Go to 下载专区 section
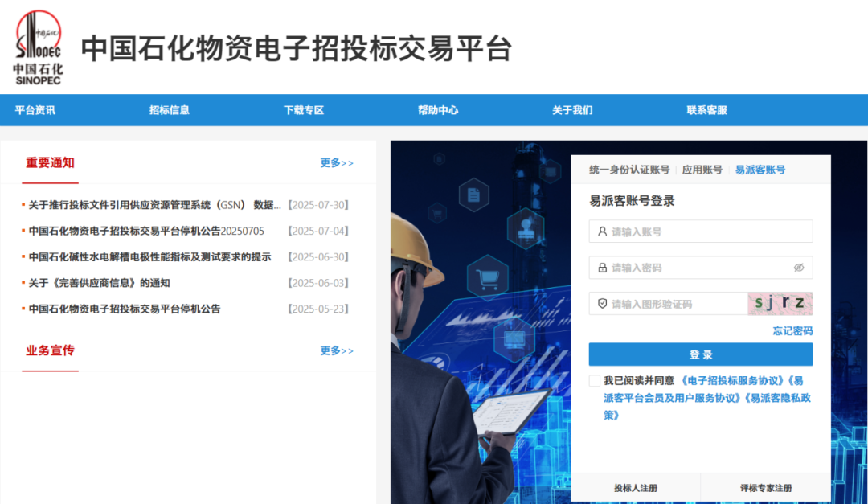Screen dimensions: 868x504 pos(304,110)
